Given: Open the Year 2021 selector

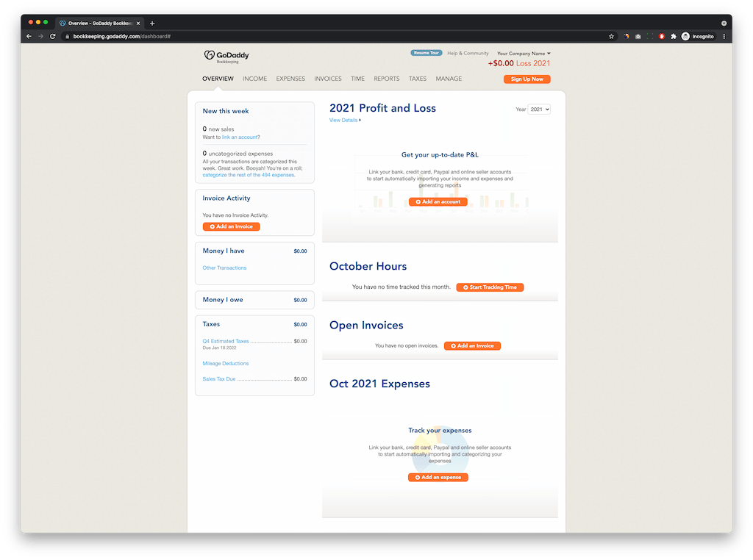Looking at the screenshot, I should (539, 110).
